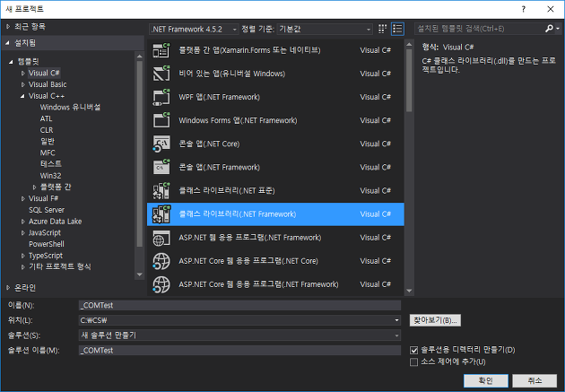The image size is (565, 392).
Task: Open the solution options dropdown
Action: (x=396, y=335)
